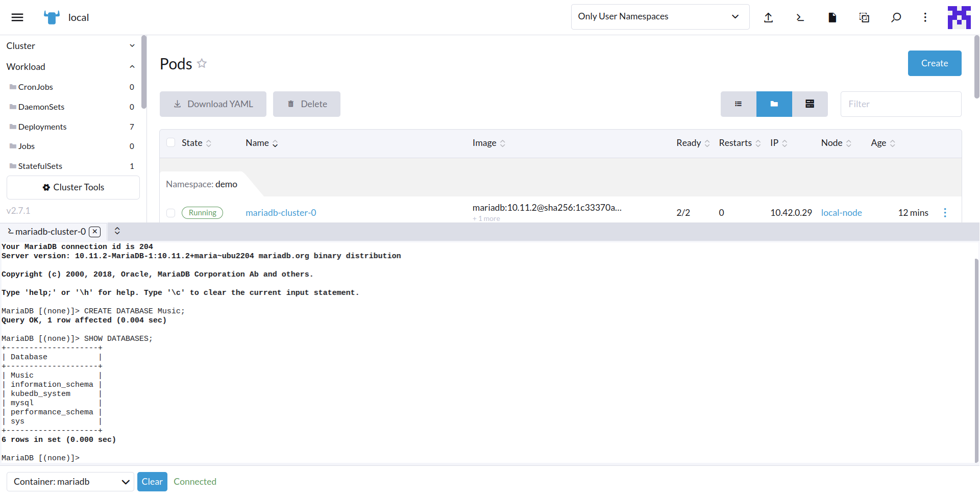The image size is (980, 497).
Task: Click the Copy KubeConfig icon
Action: [864, 17]
